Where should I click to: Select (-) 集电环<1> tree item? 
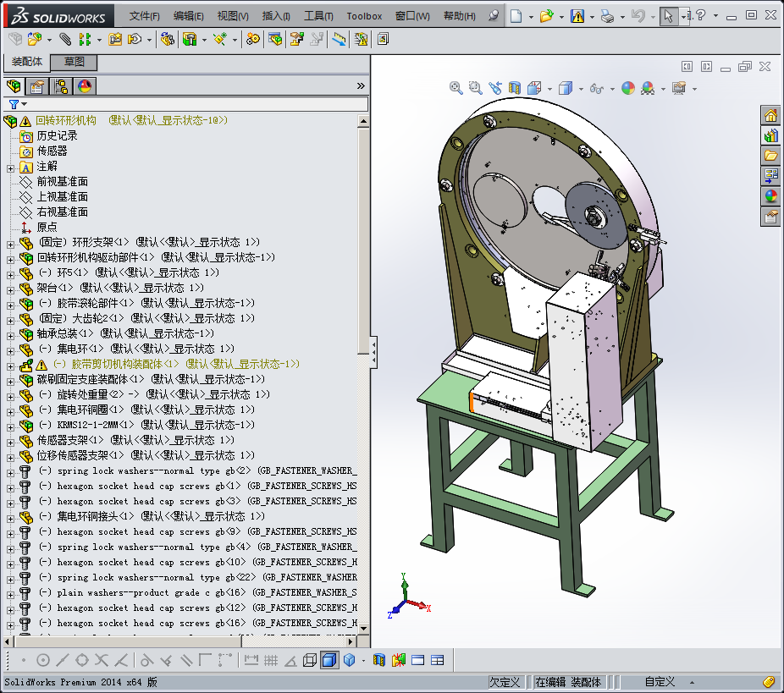coord(136,349)
